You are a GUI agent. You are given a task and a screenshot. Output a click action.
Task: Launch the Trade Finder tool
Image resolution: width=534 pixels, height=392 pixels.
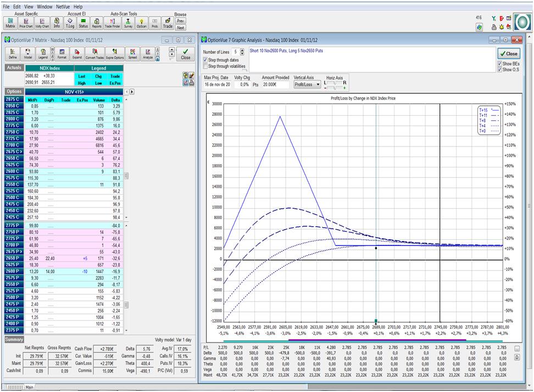(x=113, y=23)
